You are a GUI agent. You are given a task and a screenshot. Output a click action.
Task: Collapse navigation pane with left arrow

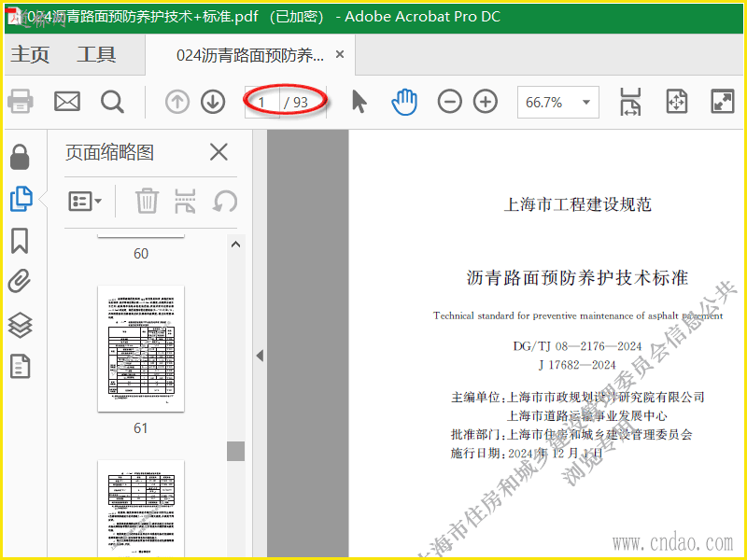click(260, 356)
